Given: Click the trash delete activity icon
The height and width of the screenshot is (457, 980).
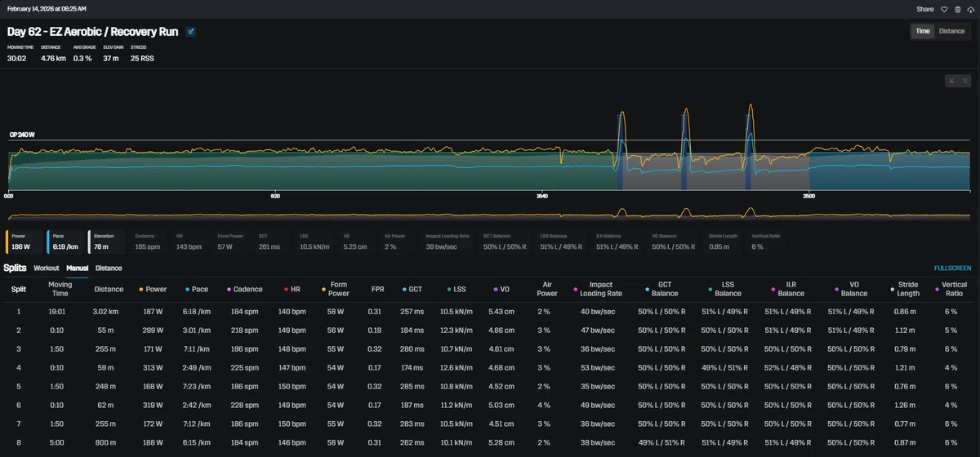Looking at the screenshot, I should (x=957, y=9).
